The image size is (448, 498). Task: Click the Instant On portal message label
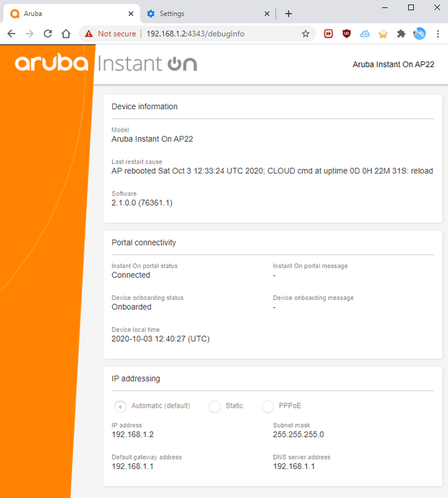coord(310,266)
